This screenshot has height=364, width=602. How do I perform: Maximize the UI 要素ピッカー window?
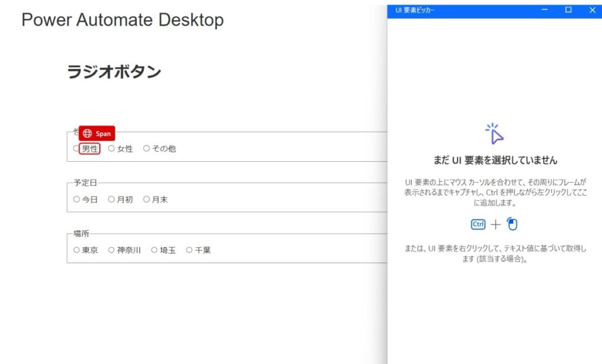pos(568,10)
